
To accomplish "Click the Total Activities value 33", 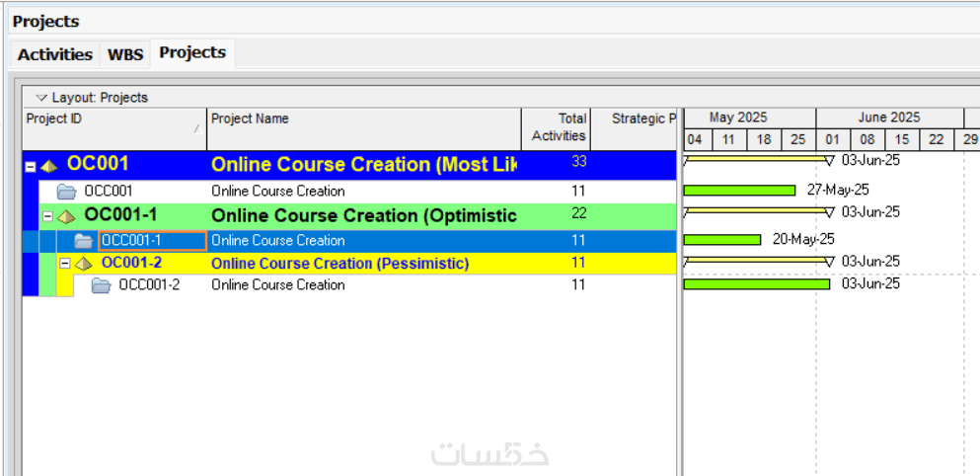I will [578, 161].
